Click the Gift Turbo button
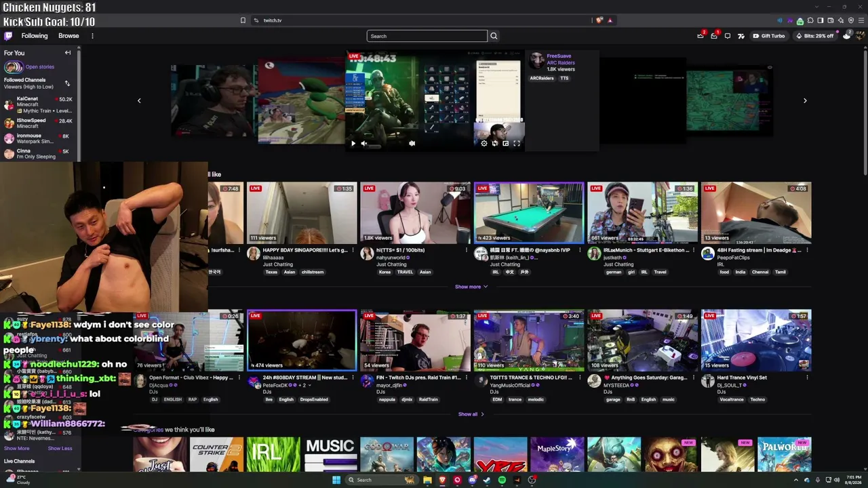The image size is (868, 488). click(x=769, y=36)
